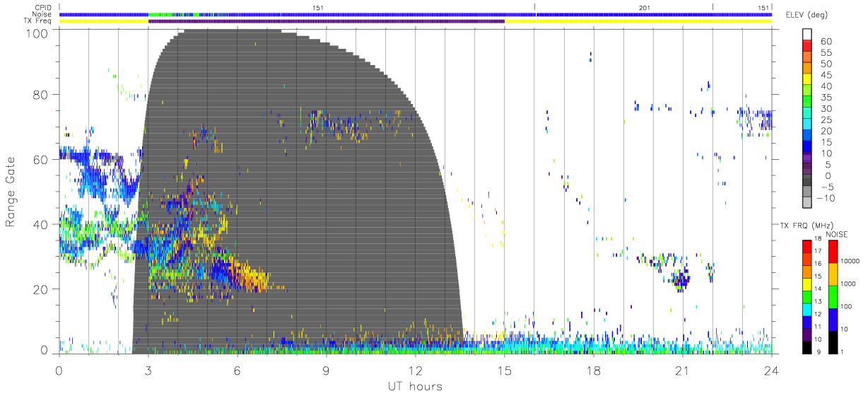Image resolution: width=868 pixels, height=401 pixels.
Task: Click the blue NOISE swatch between 10 and 100
Action: click(833, 320)
